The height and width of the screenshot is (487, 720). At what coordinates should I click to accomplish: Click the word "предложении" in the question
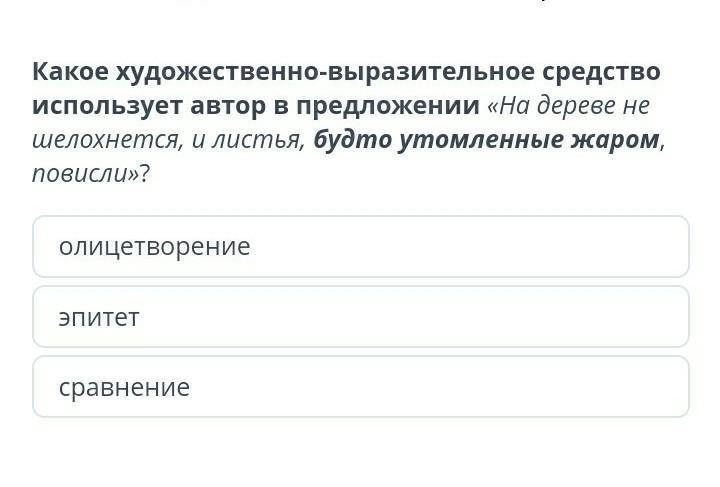click(x=383, y=106)
